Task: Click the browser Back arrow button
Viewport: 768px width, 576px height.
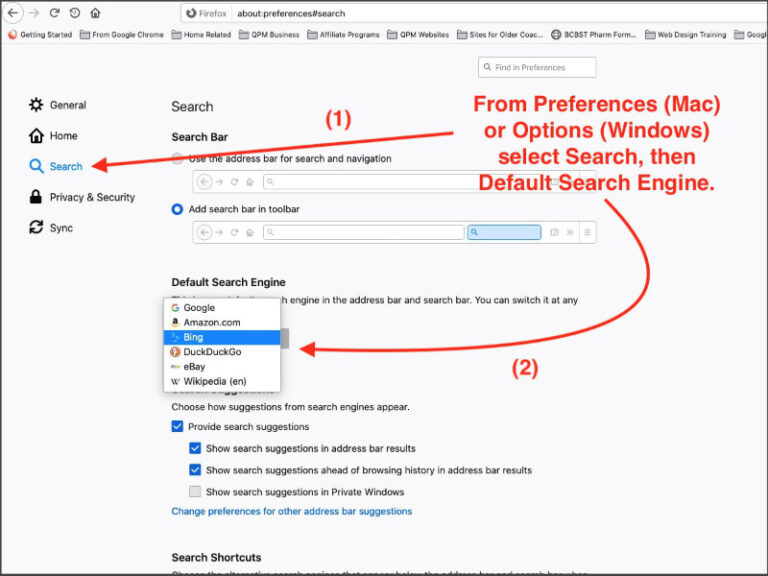Action: click(x=13, y=13)
